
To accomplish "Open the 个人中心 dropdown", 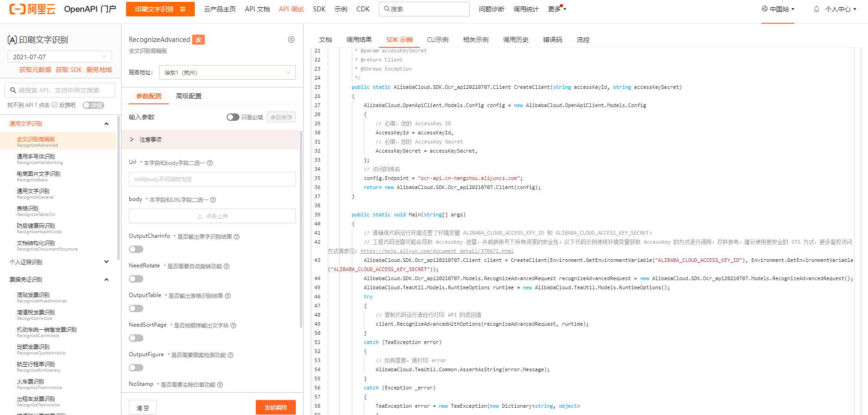I will [840, 9].
